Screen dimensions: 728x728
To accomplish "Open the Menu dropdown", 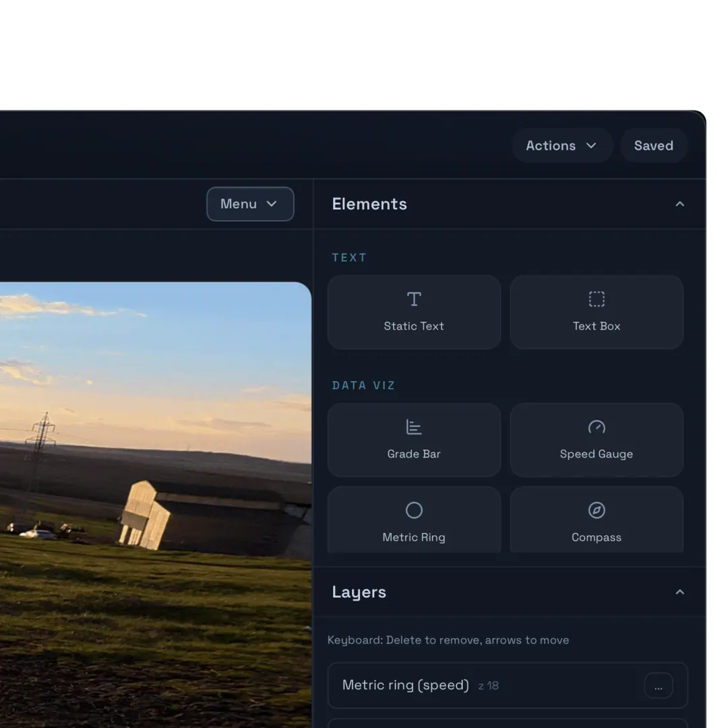I will [250, 204].
